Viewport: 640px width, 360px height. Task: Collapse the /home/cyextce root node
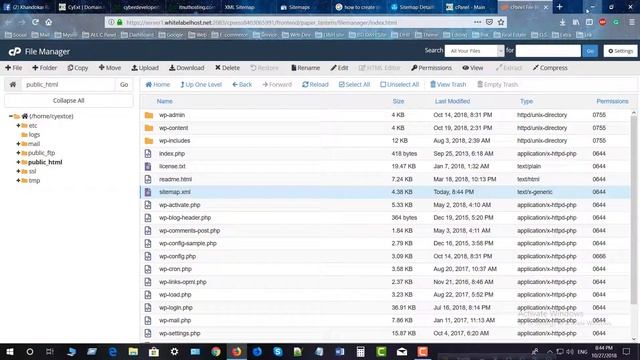11,116
